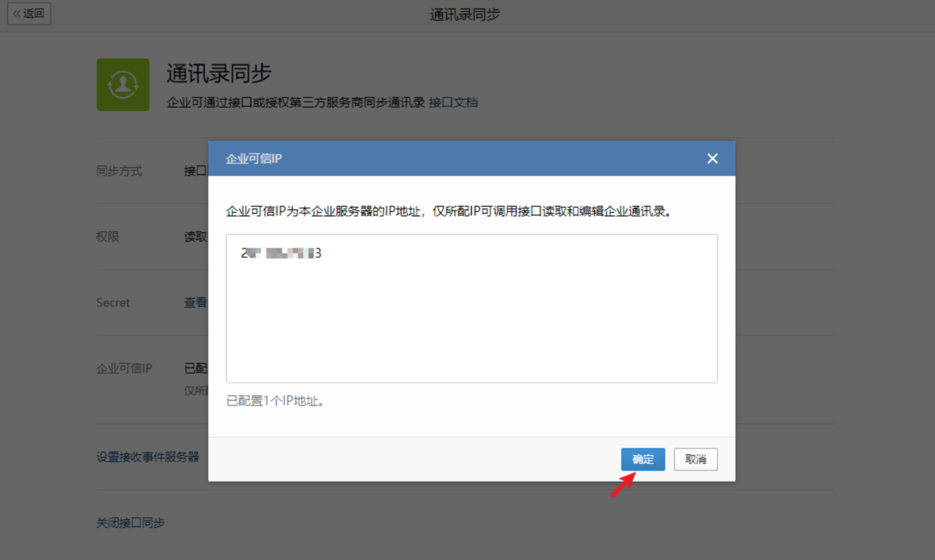Click the 企业可信IP row label behind dialog

point(124,368)
